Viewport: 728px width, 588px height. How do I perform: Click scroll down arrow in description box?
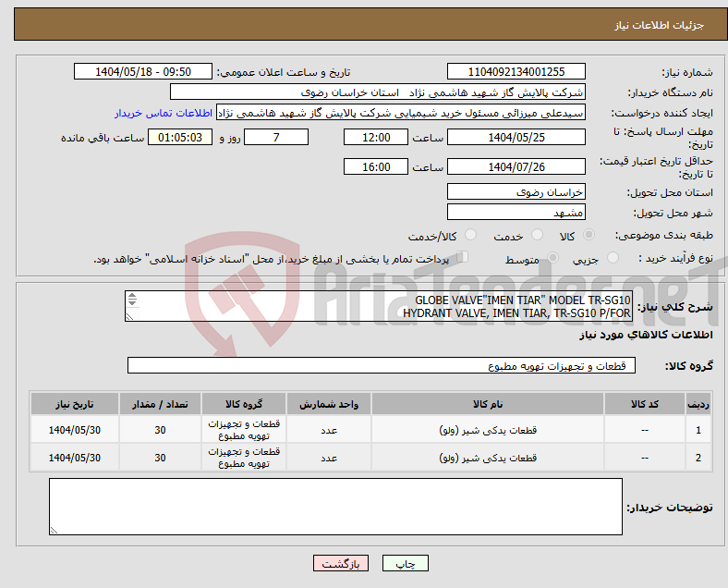click(132, 303)
